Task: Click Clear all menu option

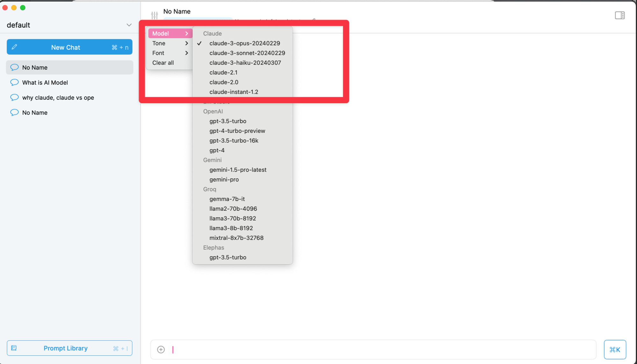Action: click(163, 62)
